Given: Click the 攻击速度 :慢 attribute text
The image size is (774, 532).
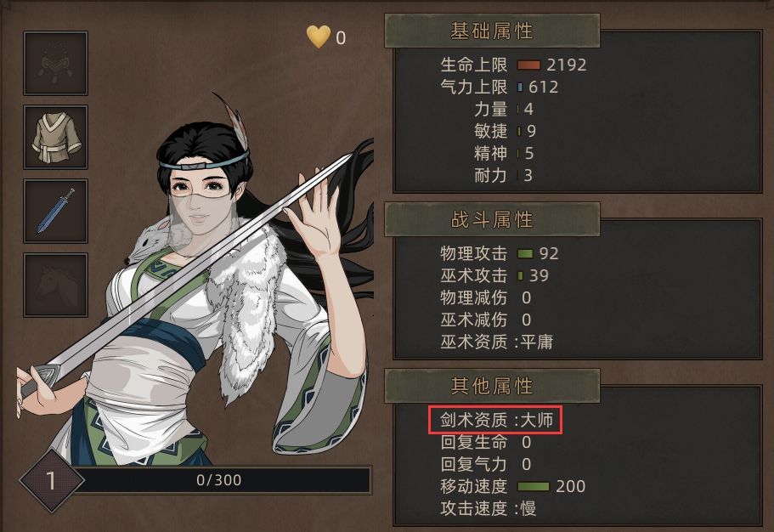Looking at the screenshot, I should pyautogui.click(x=489, y=508).
